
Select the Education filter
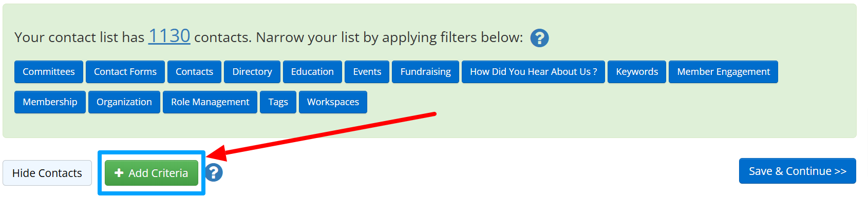click(x=312, y=72)
